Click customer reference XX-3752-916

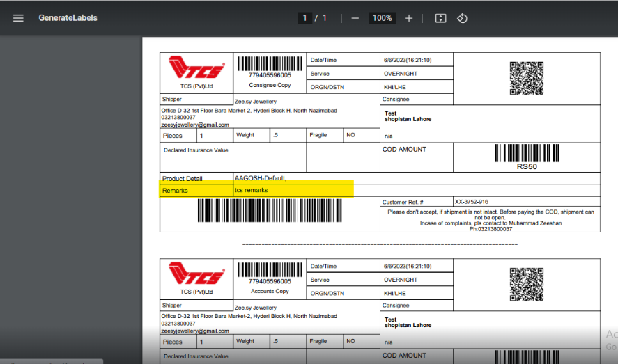(471, 202)
